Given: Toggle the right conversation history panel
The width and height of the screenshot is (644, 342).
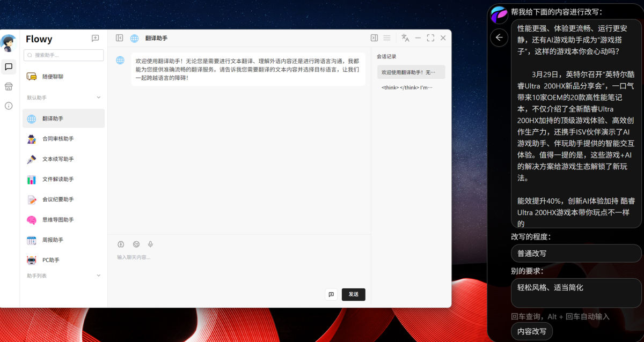Looking at the screenshot, I should pyautogui.click(x=374, y=38).
